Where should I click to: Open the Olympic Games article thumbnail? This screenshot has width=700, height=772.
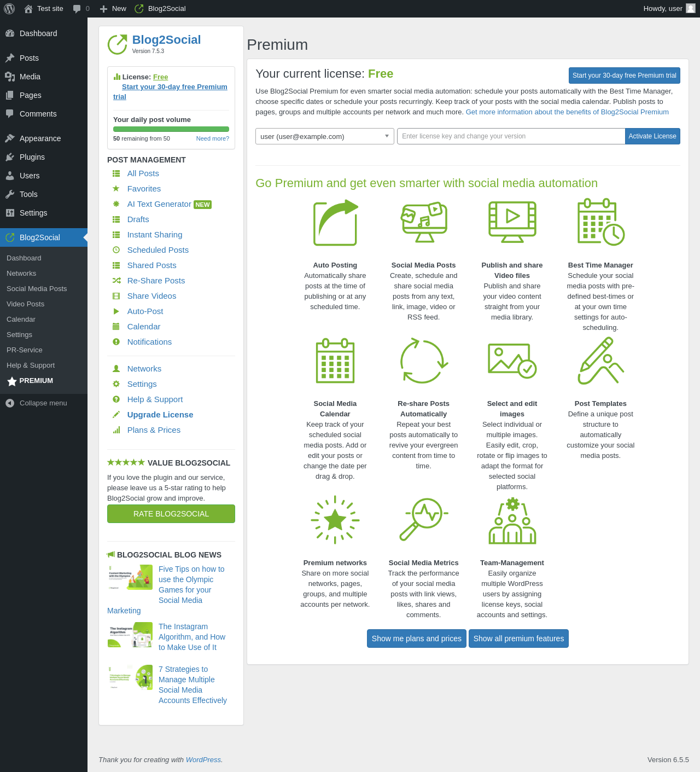[x=130, y=577]
